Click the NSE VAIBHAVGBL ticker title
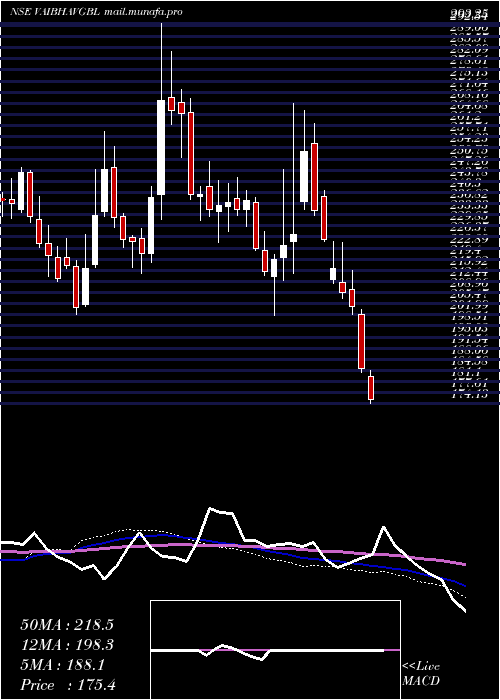Viewport: 500px width, 700px height. pos(55,12)
